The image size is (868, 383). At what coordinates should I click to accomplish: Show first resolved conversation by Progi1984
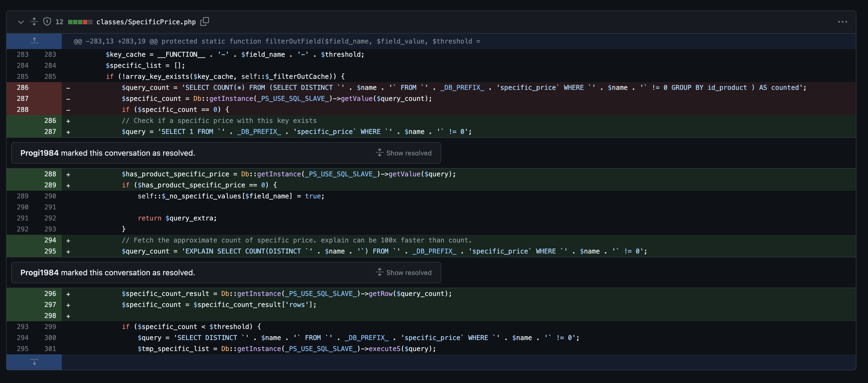[x=408, y=153]
